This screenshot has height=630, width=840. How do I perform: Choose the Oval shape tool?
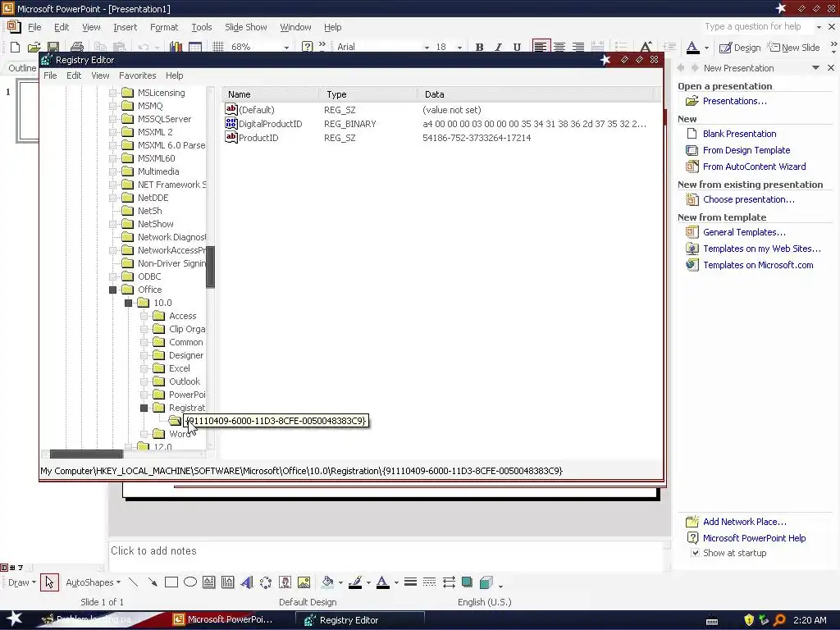pos(190,582)
